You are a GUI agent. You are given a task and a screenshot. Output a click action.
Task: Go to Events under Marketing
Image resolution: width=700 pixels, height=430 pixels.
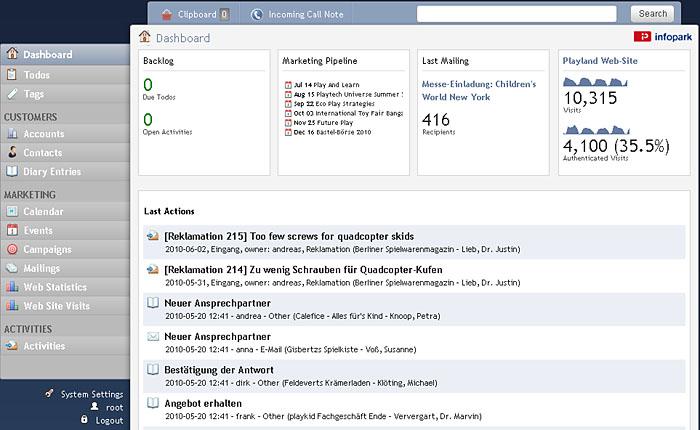pos(65,230)
